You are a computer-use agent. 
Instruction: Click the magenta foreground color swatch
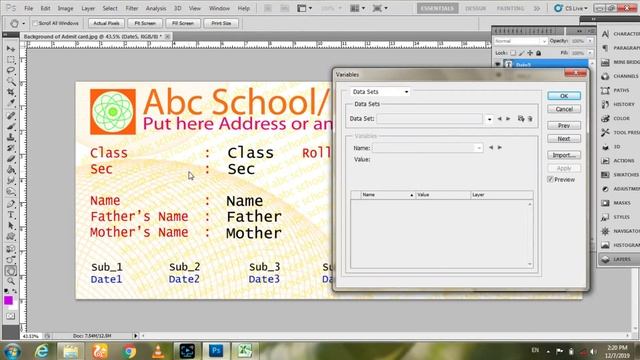point(8,300)
